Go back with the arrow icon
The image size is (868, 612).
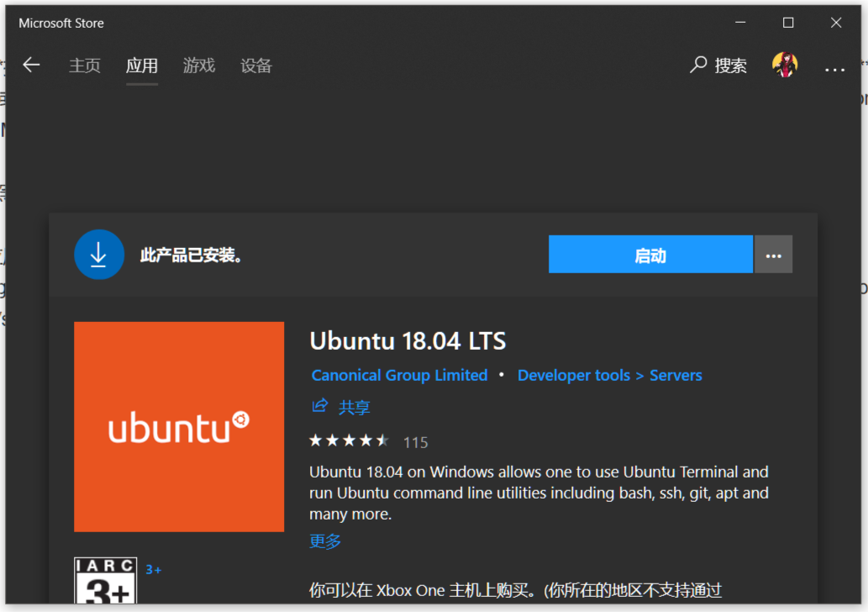click(31, 66)
